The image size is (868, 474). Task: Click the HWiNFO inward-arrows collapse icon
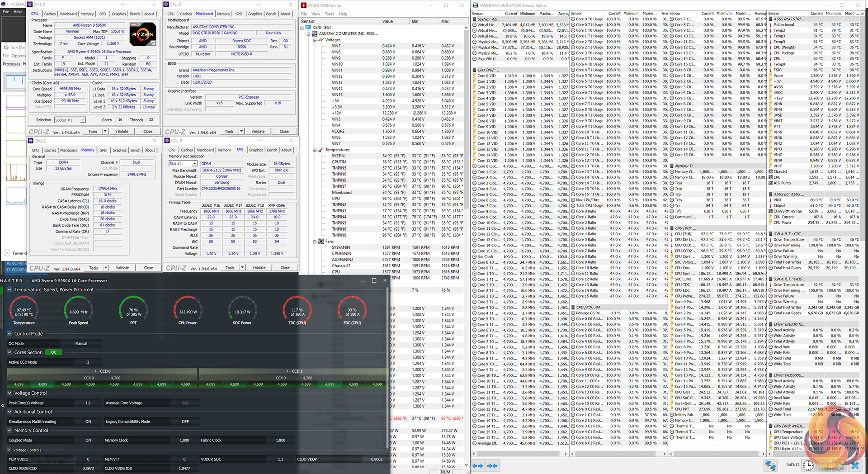pyautogui.click(x=492, y=465)
